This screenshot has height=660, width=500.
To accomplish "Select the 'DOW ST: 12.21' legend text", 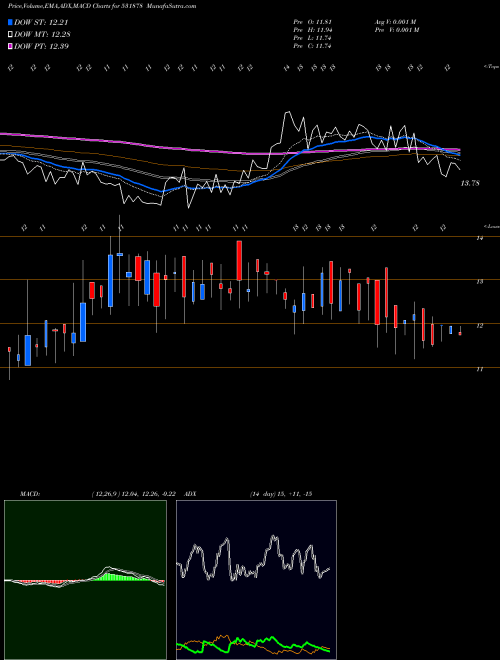I will (x=41, y=22).
